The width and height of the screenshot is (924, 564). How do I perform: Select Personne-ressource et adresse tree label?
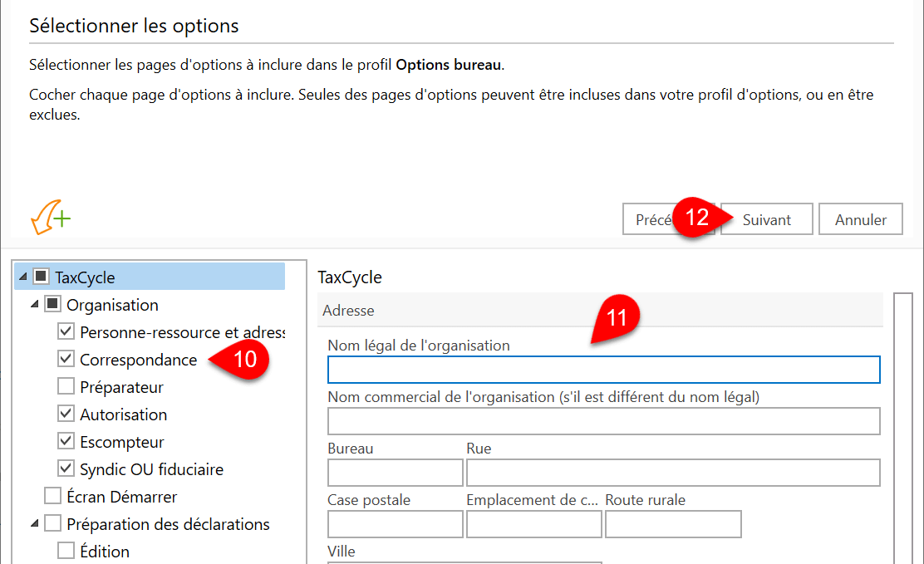pyautogui.click(x=182, y=332)
